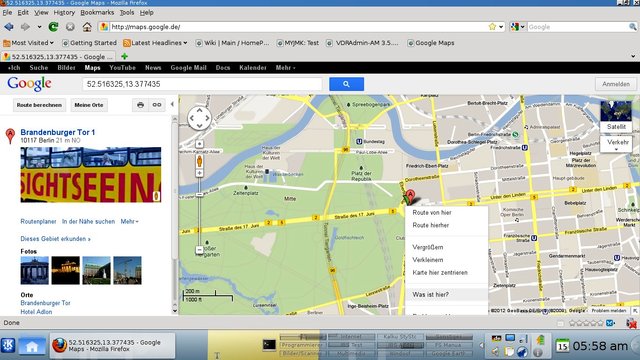Viewport: 640px width, 360px height.
Task: Open the history dropdown beside forward arrow
Action: (x=39, y=27)
